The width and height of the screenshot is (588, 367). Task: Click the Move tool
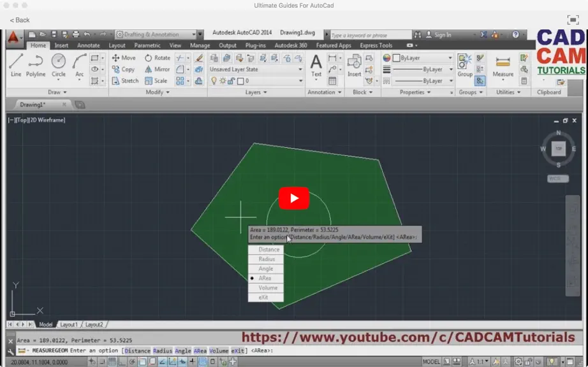tap(124, 58)
